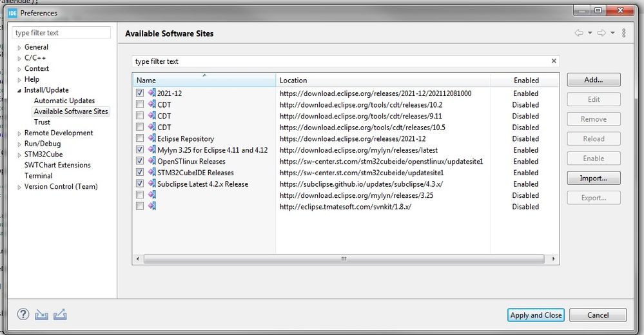Expand the Remote Development node
This screenshot has width=644, height=335.
click(x=19, y=133)
